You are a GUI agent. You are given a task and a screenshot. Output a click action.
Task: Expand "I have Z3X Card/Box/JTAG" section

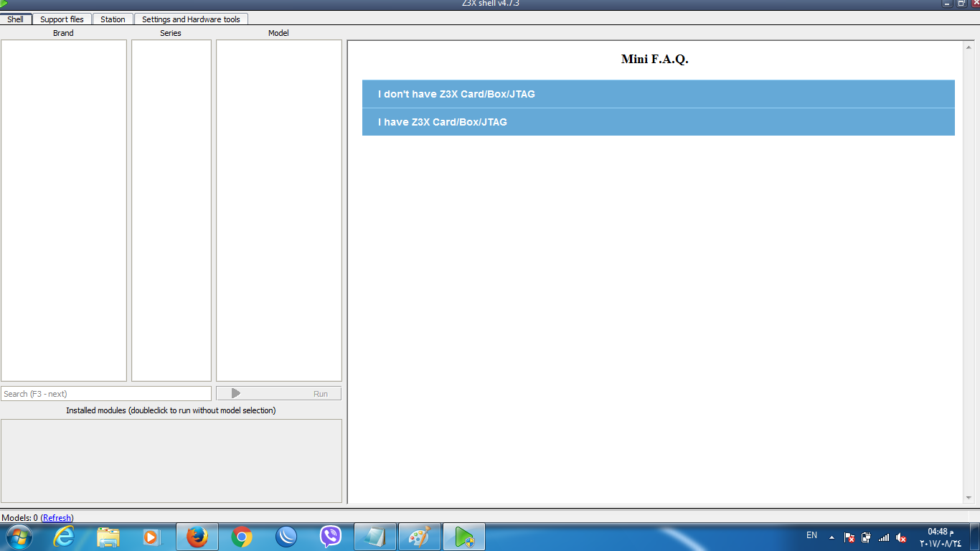(x=659, y=122)
